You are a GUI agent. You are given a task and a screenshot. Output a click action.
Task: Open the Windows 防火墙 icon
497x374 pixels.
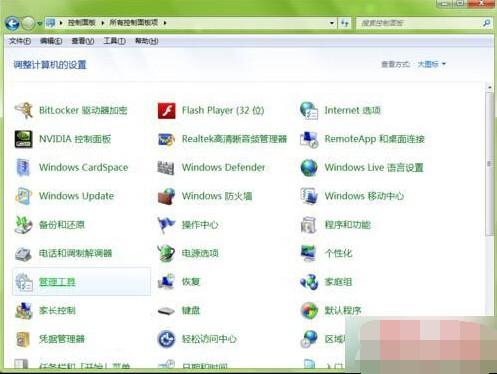(166, 196)
